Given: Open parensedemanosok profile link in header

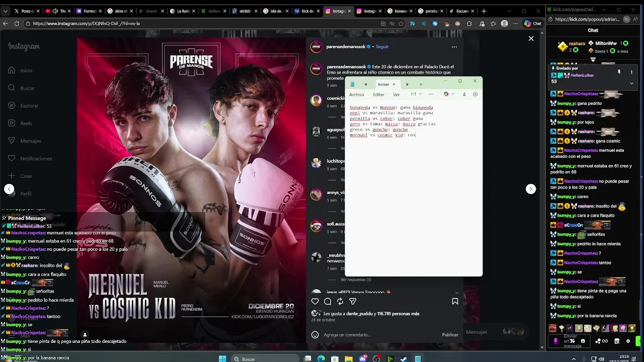Looking at the screenshot, I should [346, 47].
